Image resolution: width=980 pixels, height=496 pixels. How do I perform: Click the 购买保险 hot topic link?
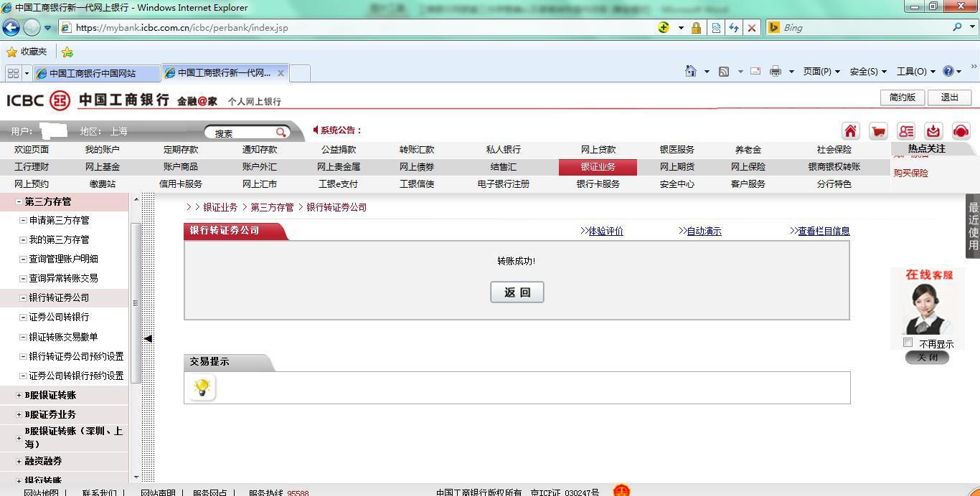click(x=911, y=173)
